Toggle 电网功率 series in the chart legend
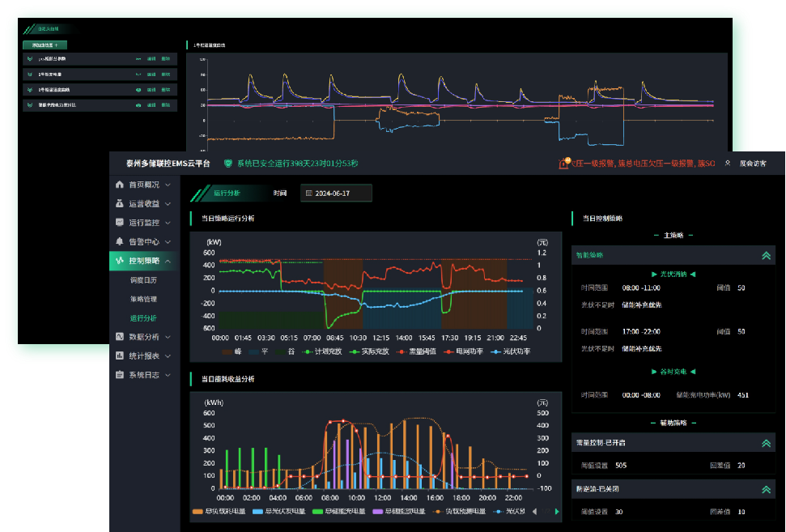The width and height of the screenshot is (786, 532). tap(463, 351)
